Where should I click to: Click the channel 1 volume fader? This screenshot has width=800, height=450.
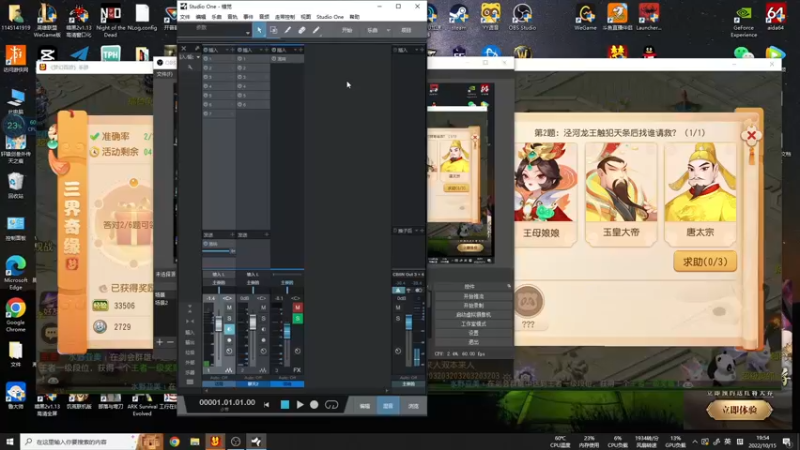218,324
